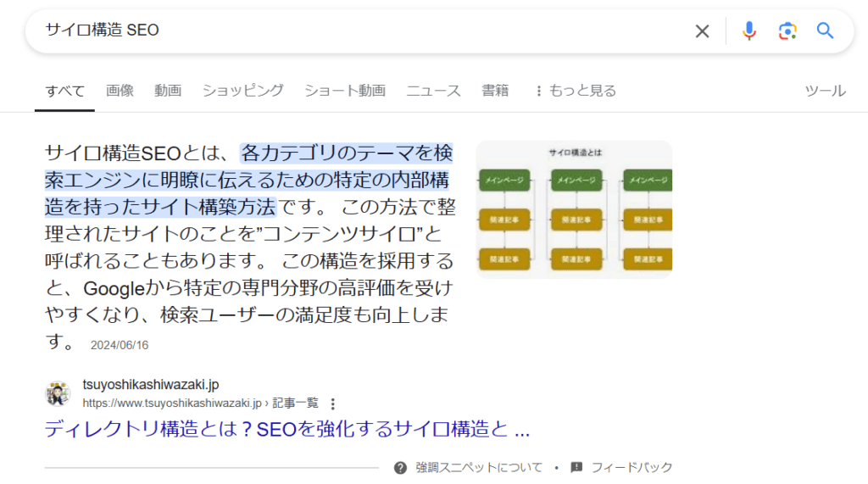Screen dimensions: 868x484
Task: Open three-dot menu beside tsuyoshikashiwazaki.jp URL
Action: click(333, 403)
